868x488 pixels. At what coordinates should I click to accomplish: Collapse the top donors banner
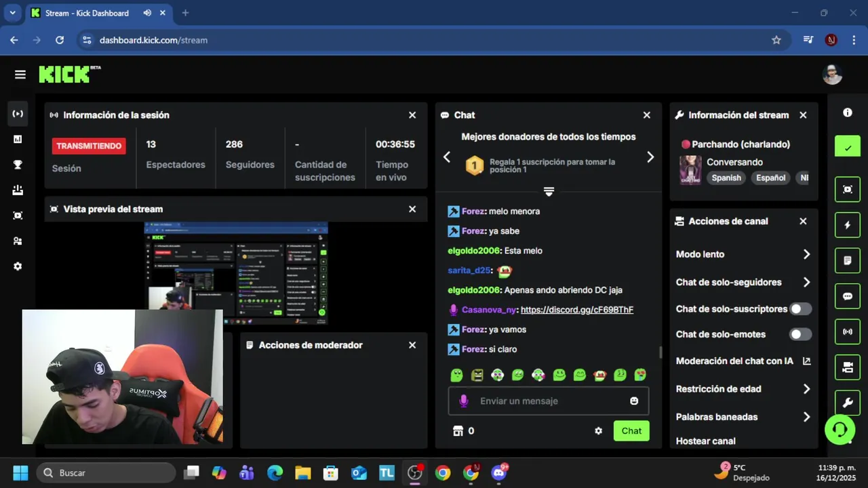click(x=549, y=192)
